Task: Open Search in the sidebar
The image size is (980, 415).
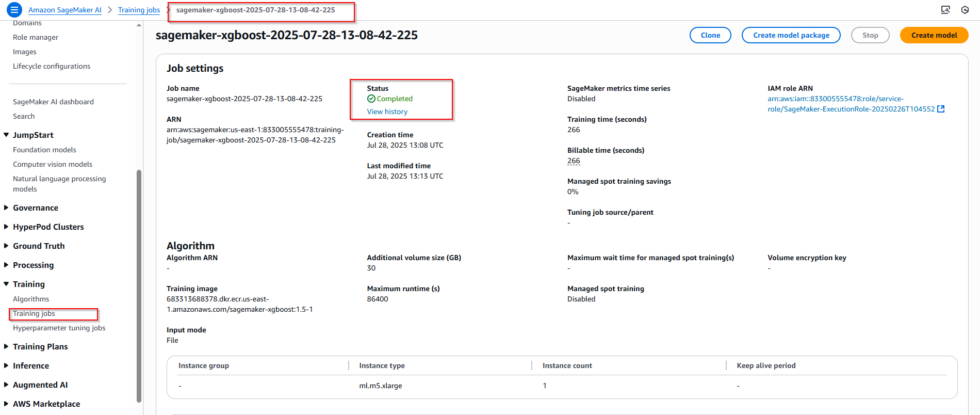Action: tap(24, 116)
